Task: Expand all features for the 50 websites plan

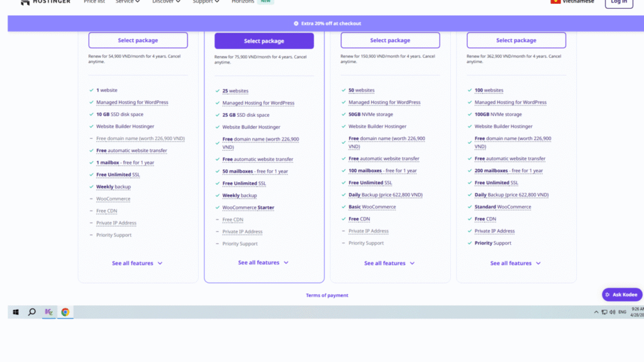Action: (x=390, y=263)
